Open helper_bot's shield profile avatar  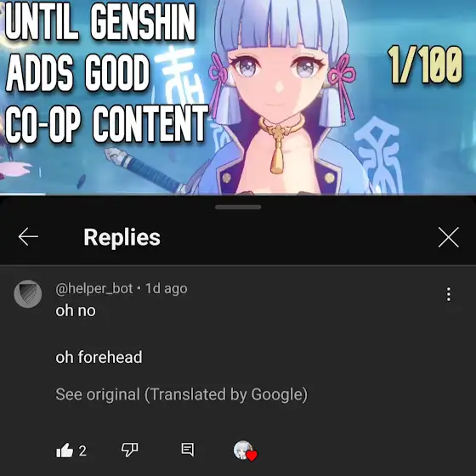click(x=27, y=294)
